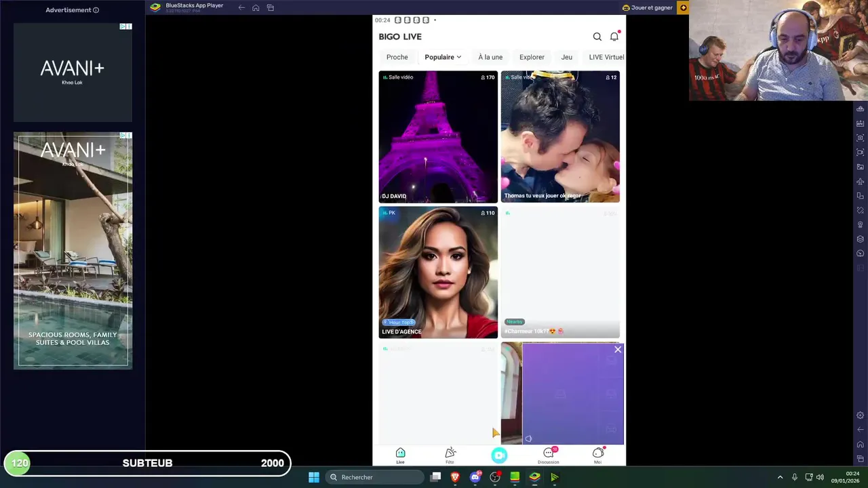868x488 pixels.
Task: Open BlueStacks media folder
Action: [x=861, y=167]
